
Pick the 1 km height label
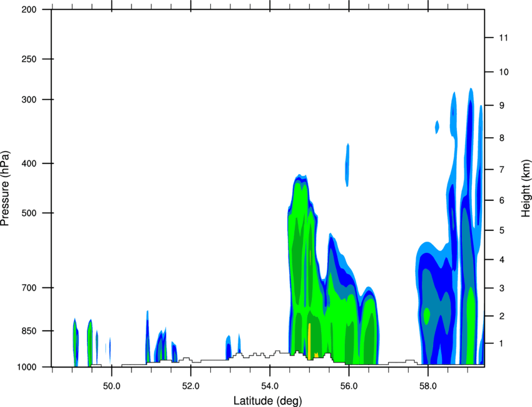(x=501, y=344)
